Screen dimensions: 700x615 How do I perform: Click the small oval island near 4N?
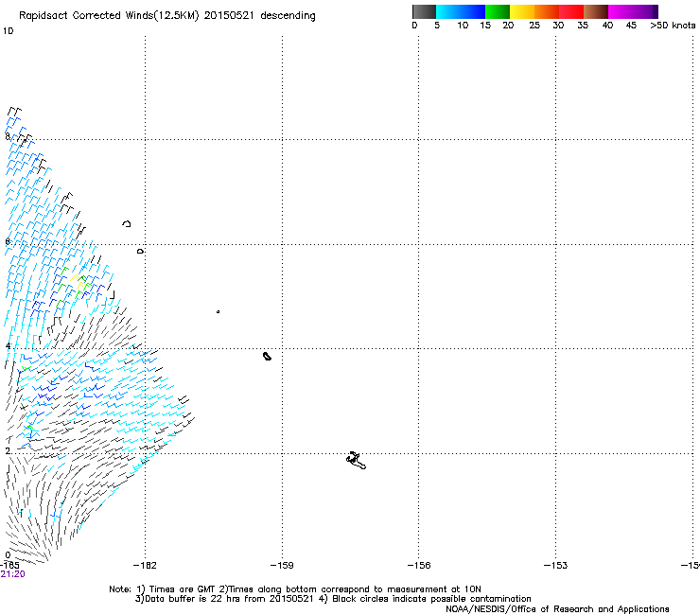pos(267,356)
